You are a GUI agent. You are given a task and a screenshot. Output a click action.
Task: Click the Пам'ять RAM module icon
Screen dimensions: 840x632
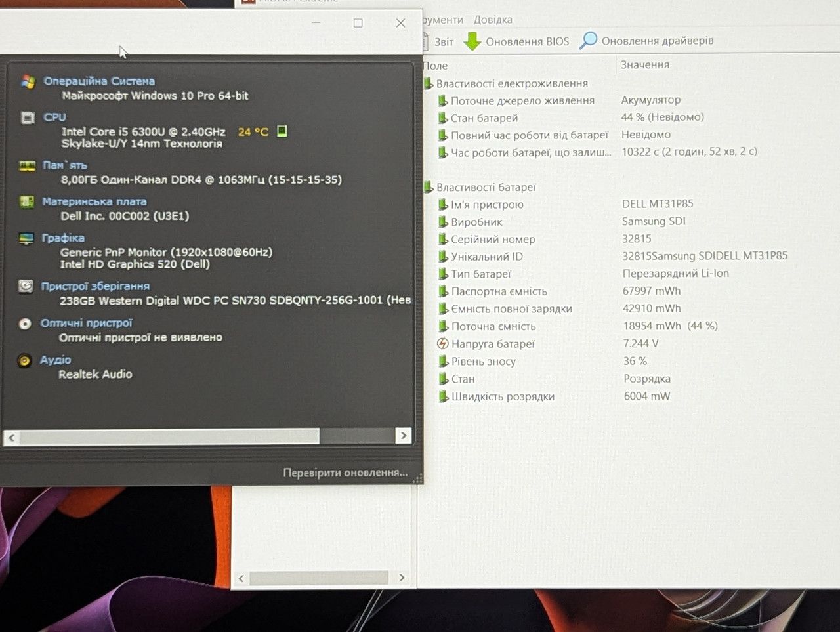[x=27, y=165]
